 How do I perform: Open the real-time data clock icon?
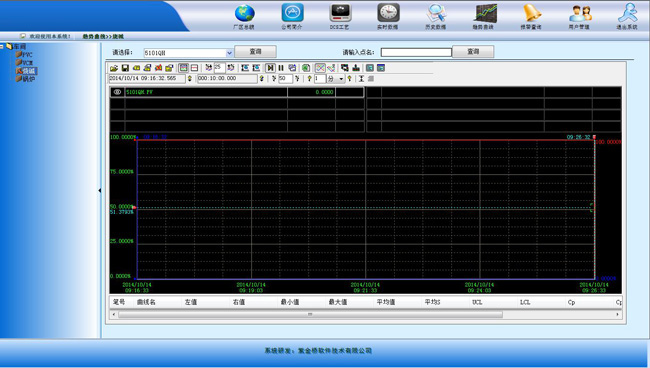[x=388, y=13]
